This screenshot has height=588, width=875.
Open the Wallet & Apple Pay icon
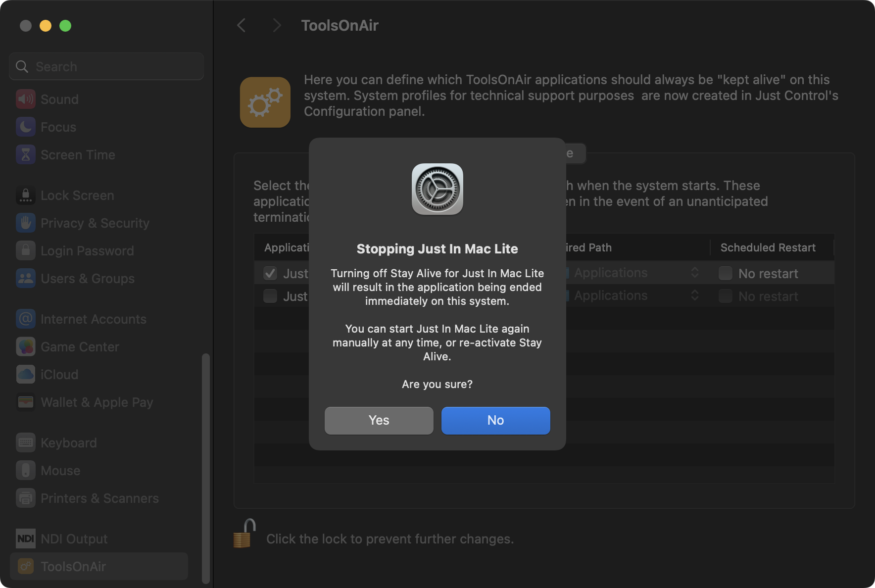(x=26, y=402)
